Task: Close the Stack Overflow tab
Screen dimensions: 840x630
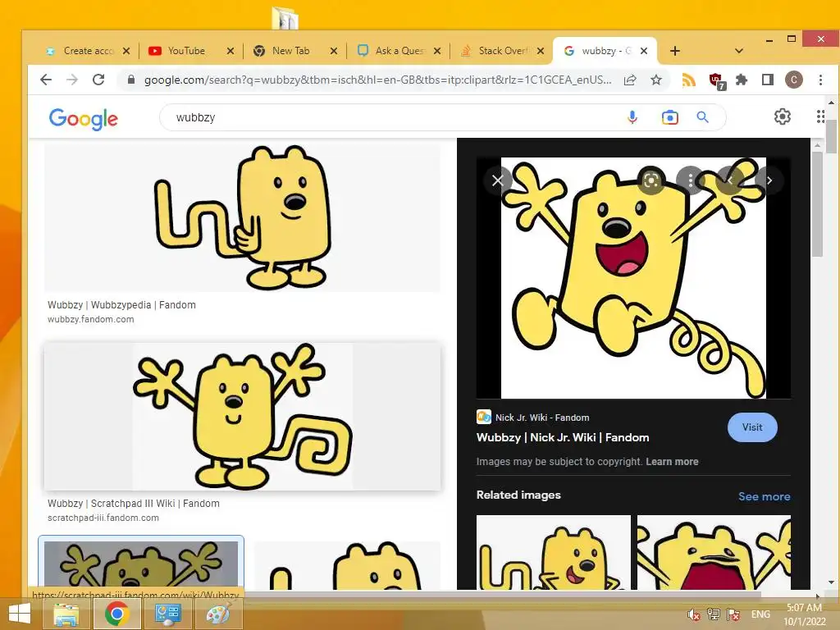Action: click(x=541, y=51)
